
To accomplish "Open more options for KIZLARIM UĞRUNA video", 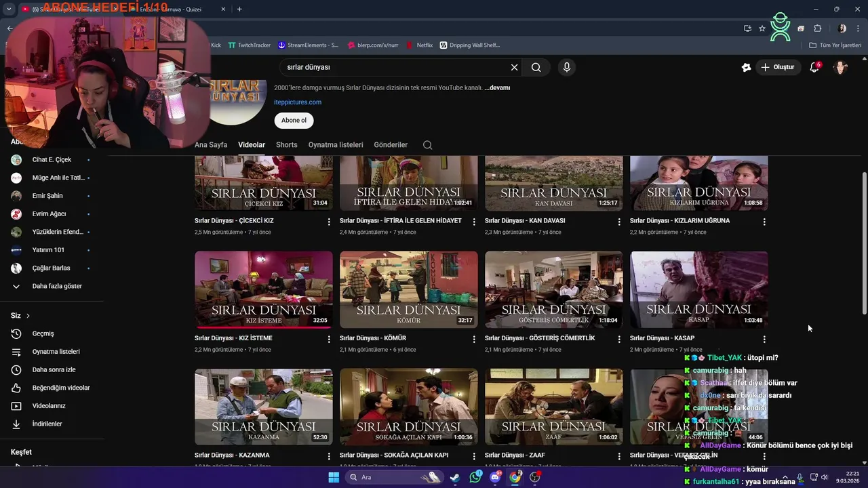I will 764,222.
